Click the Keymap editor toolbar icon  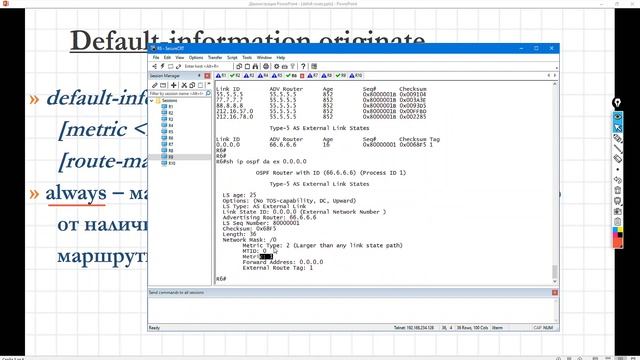284,66
